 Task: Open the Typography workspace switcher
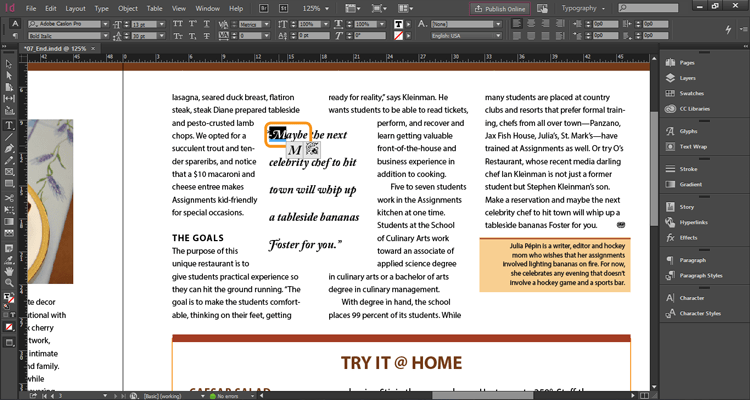(x=583, y=9)
